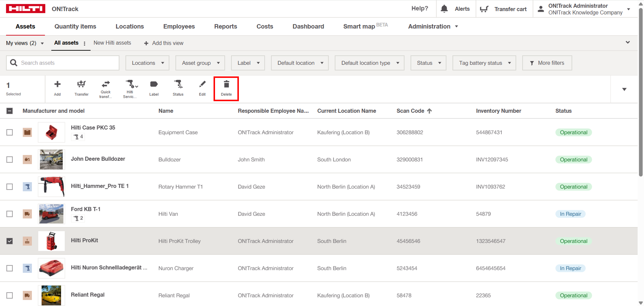Screen dimensions: 644x306
Task: Open the Transfer cart icon
Action: [484, 9]
